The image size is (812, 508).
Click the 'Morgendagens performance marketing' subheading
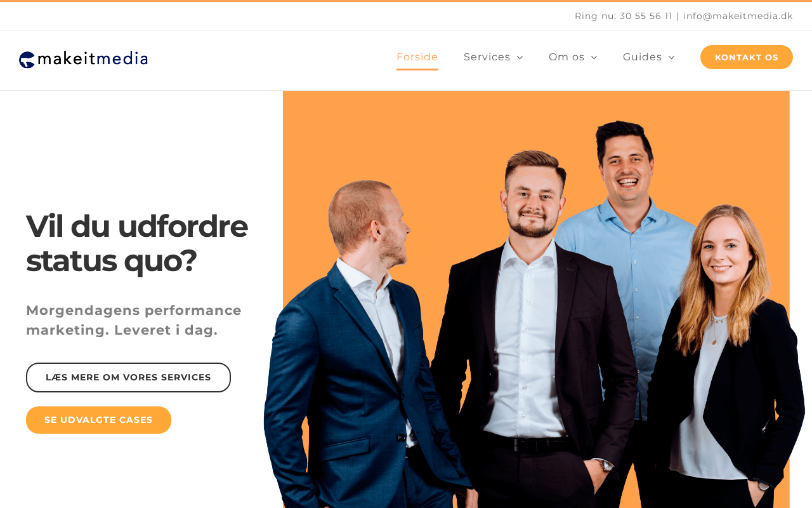click(x=134, y=320)
